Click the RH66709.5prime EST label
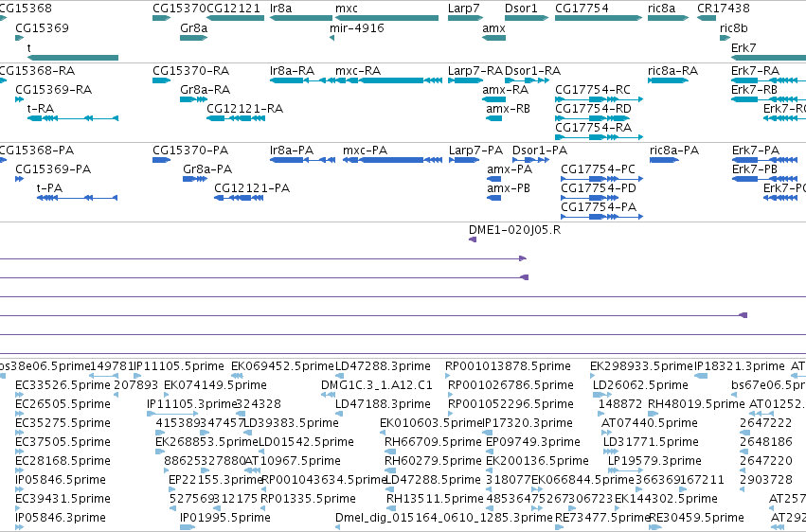The height and width of the screenshot is (532, 806). pos(433,442)
